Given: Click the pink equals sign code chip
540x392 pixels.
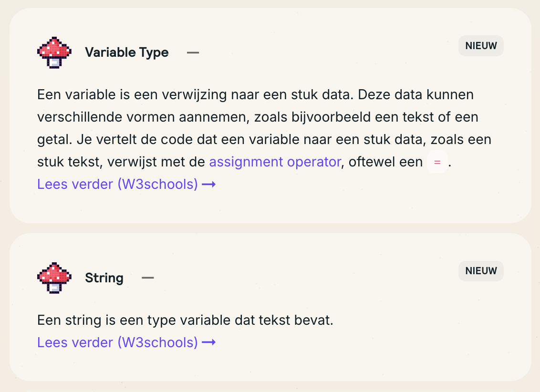Looking at the screenshot, I should pos(437,163).
